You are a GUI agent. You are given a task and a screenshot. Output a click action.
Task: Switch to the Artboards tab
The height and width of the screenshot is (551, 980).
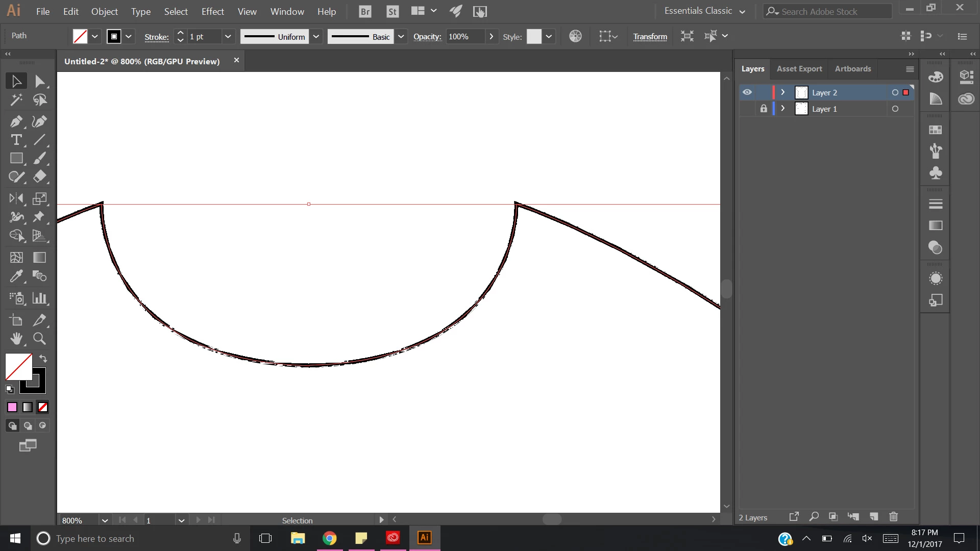pos(852,68)
